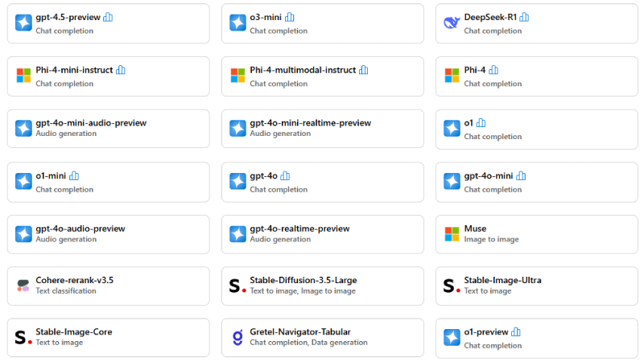
Task: Click the Cohere logo on the rerank card
Action: pos(23,286)
